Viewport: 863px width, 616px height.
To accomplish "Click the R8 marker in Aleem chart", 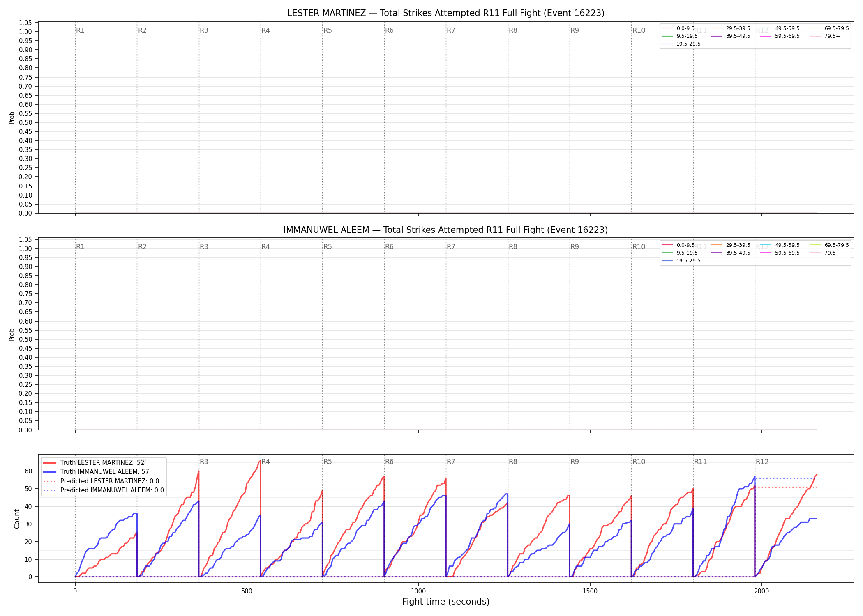I will 513,247.
